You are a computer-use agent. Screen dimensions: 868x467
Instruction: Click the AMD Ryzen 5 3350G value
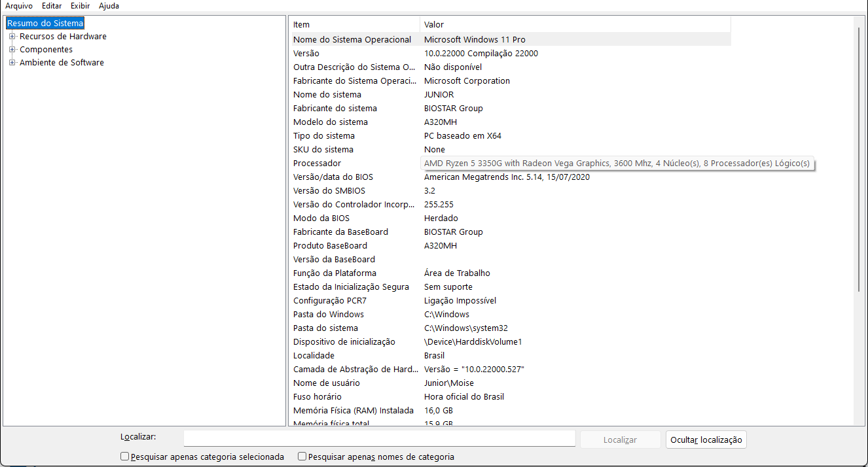pos(617,163)
